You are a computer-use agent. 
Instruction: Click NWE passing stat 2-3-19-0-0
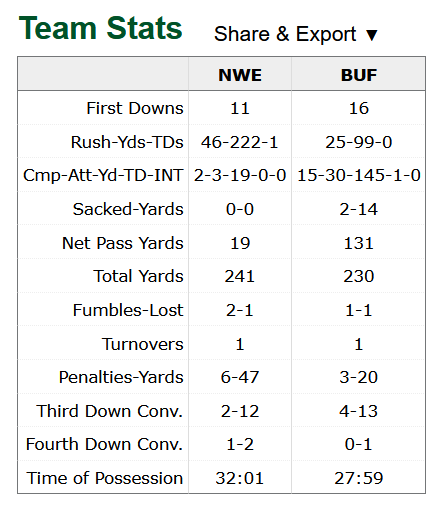click(240, 175)
